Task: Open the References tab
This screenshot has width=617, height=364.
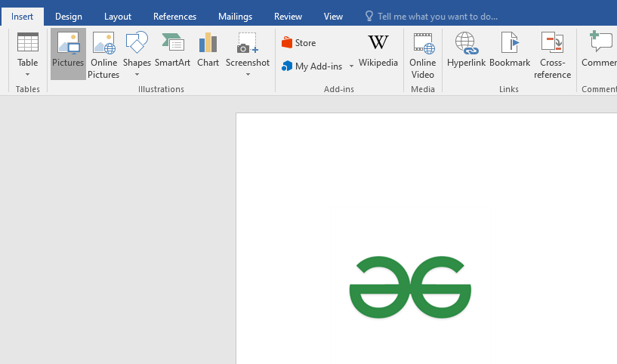Action: (174, 17)
